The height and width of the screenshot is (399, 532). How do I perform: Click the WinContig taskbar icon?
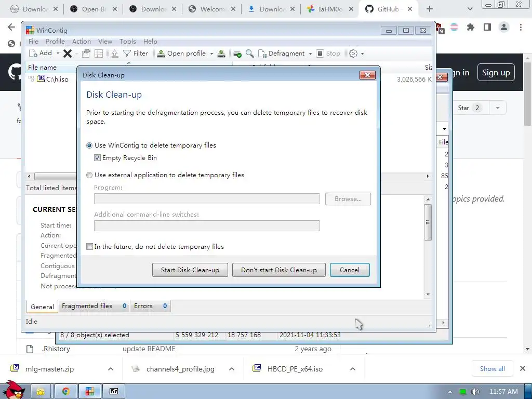89,392
